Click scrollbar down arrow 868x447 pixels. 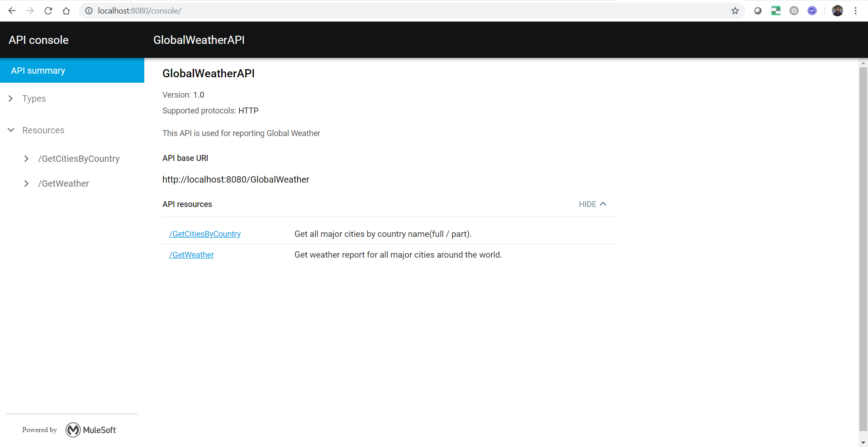coord(863,443)
